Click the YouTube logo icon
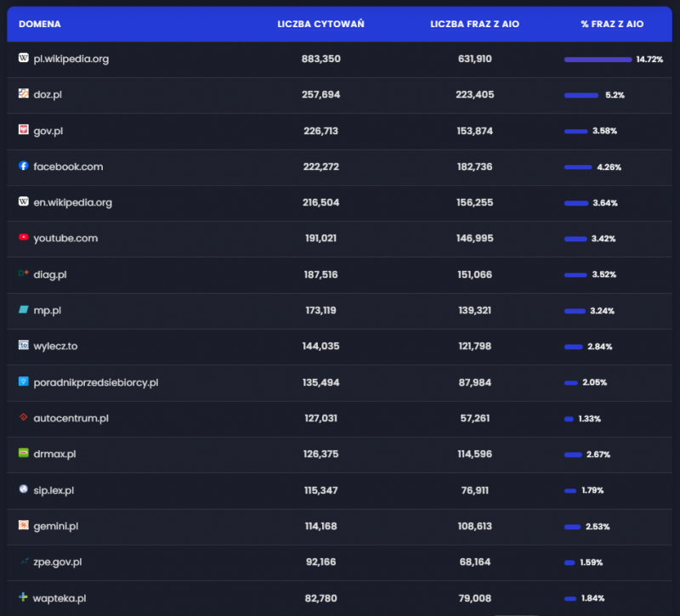The height and width of the screenshot is (616, 680). (24, 238)
